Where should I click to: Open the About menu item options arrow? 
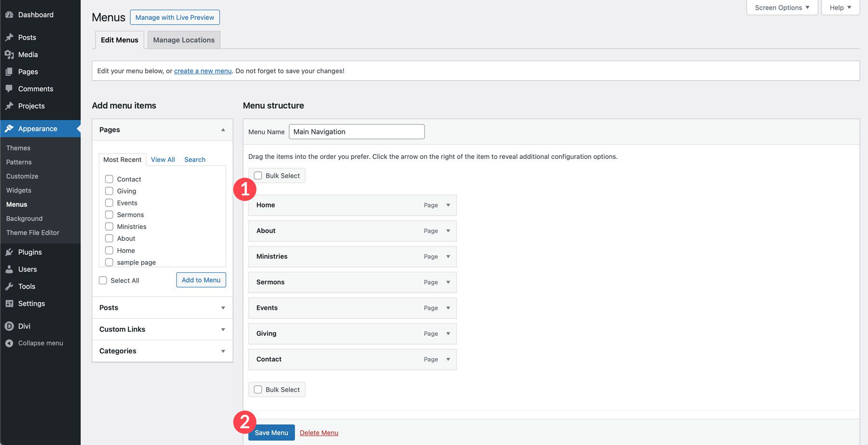pyautogui.click(x=447, y=231)
